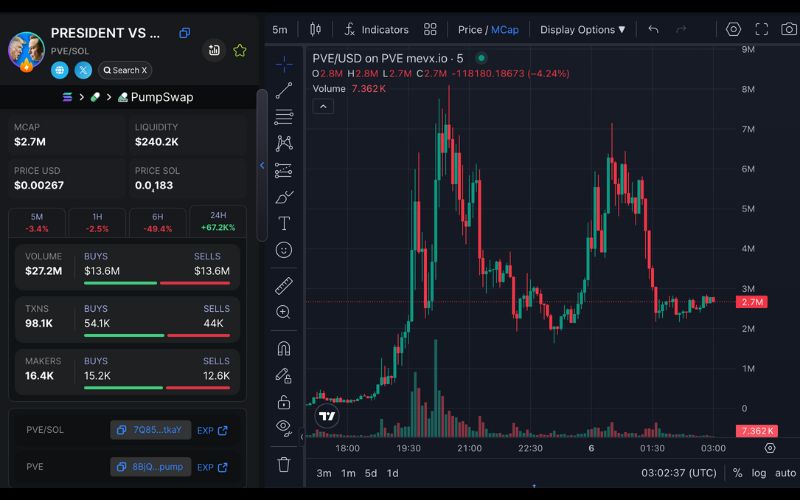Select the 6H change tab

[x=158, y=222]
